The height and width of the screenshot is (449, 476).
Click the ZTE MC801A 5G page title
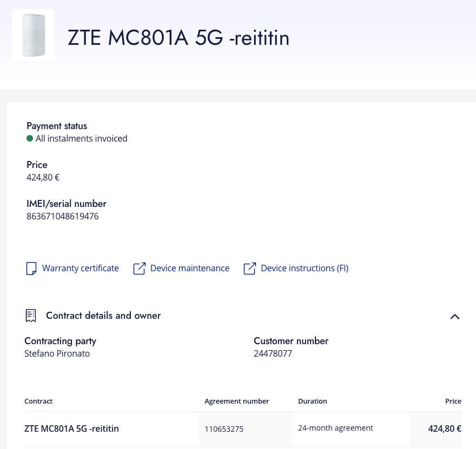coord(178,38)
